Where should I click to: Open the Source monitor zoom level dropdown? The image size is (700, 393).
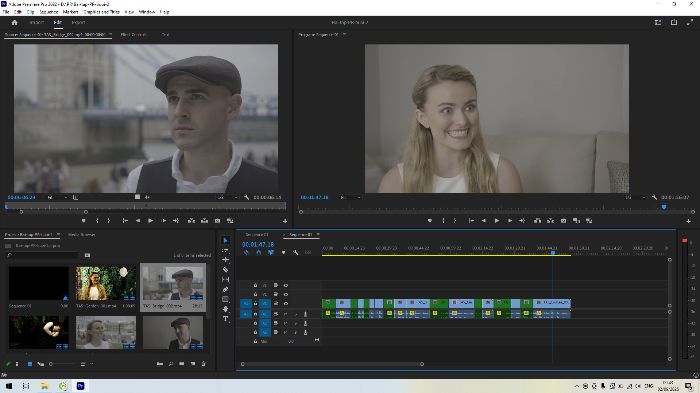58,197
